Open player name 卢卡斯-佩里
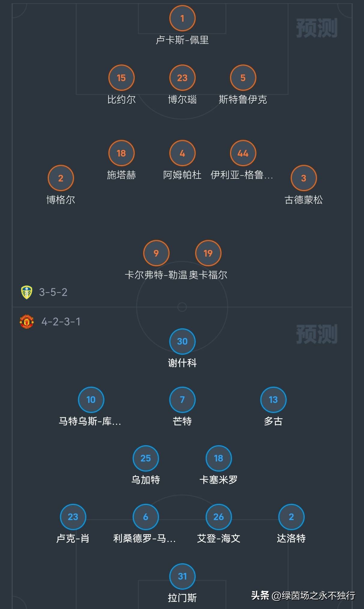364x609 pixels. pyautogui.click(x=182, y=40)
